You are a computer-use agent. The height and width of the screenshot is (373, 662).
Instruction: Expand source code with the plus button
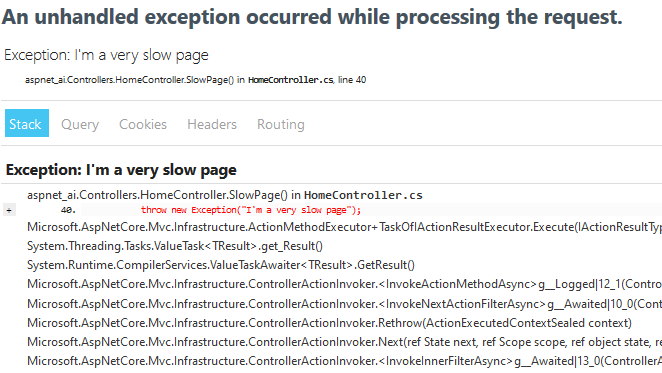click(x=9, y=210)
